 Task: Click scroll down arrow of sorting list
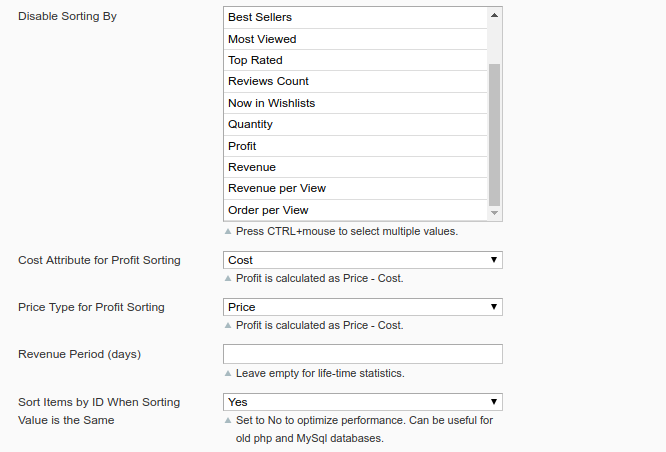(494, 213)
